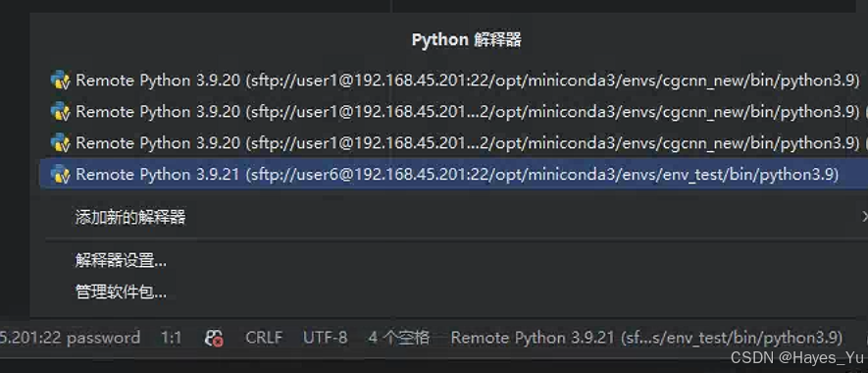Open 管理软件包... from the popup
This screenshot has height=373, width=868.
pos(121,292)
